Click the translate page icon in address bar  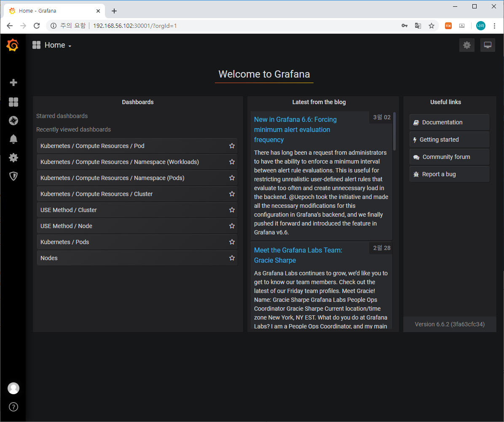(418, 26)
